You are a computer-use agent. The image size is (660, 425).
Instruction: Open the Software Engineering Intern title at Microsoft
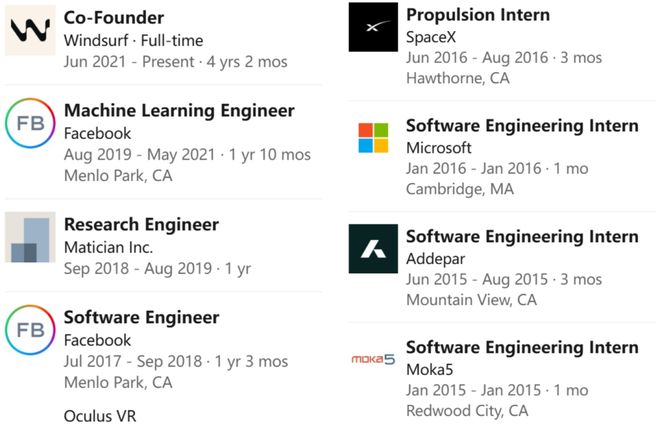[x=521, y=126]
